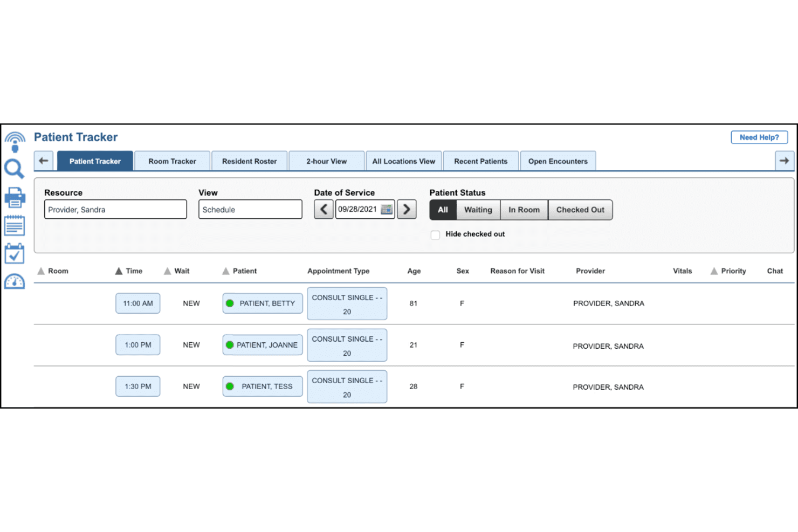Screen dimensions: 798x532
Task: Go to previous date of service
Action: 324,209
